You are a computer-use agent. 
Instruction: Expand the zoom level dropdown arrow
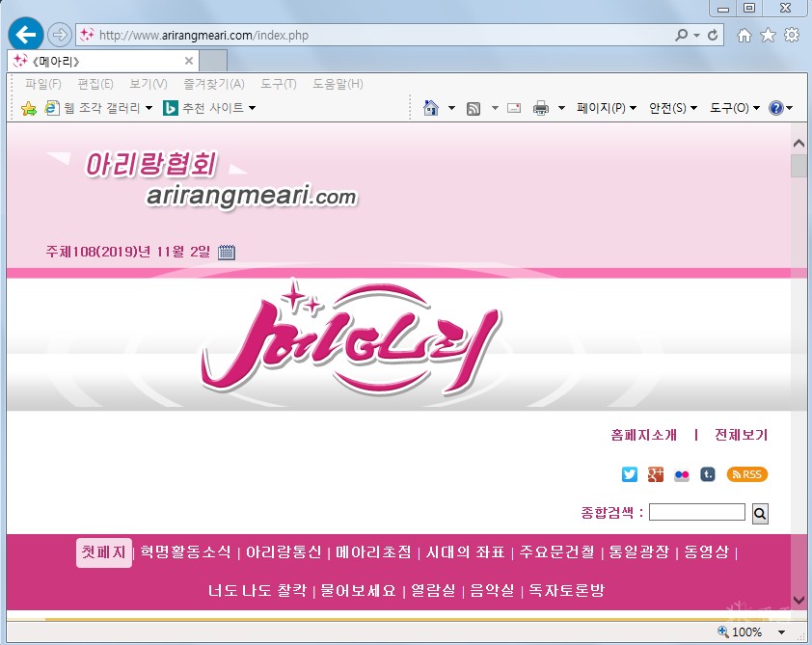point(781,632)
